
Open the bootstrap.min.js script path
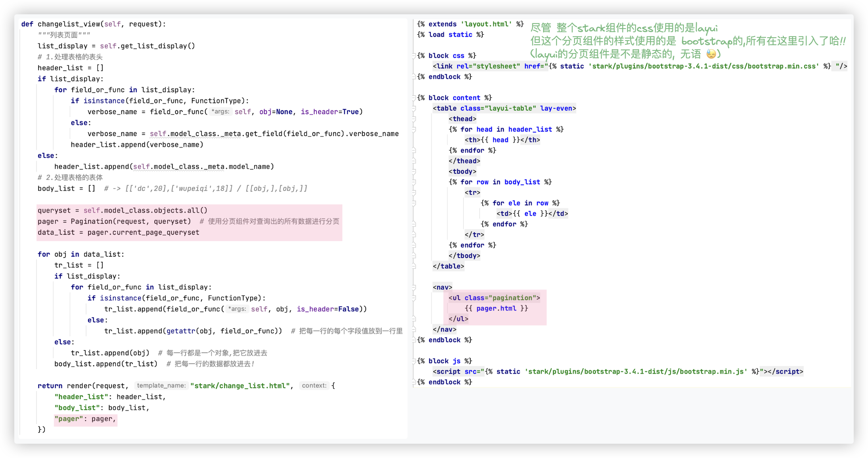click(x=636, y=371)
